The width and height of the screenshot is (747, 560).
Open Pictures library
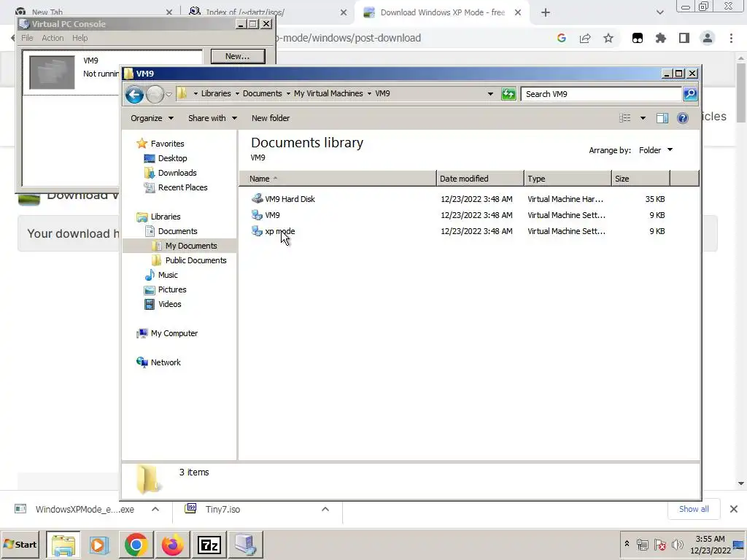(166, 289)
